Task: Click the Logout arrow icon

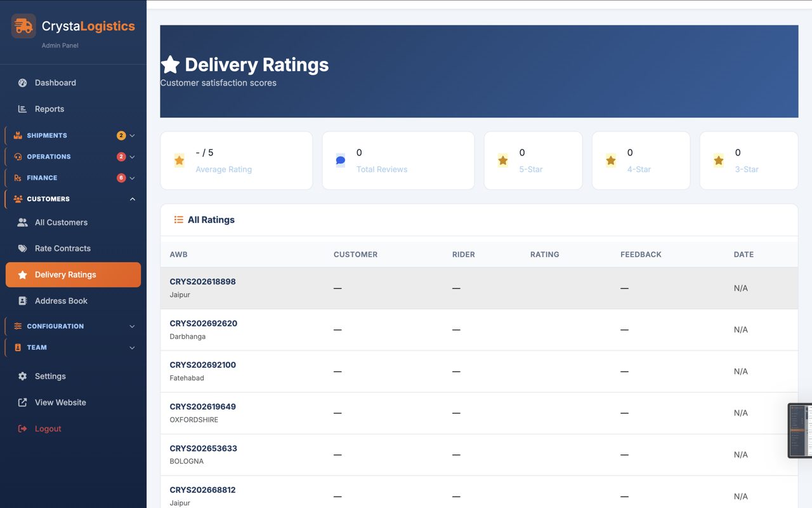Action: pyautogui.click(x=23, y=429)
